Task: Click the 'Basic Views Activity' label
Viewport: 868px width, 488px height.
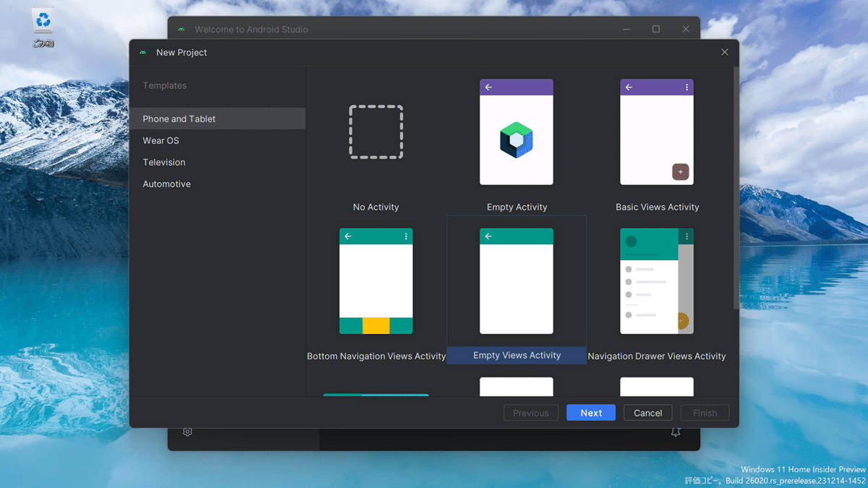Action: (657, 207)
